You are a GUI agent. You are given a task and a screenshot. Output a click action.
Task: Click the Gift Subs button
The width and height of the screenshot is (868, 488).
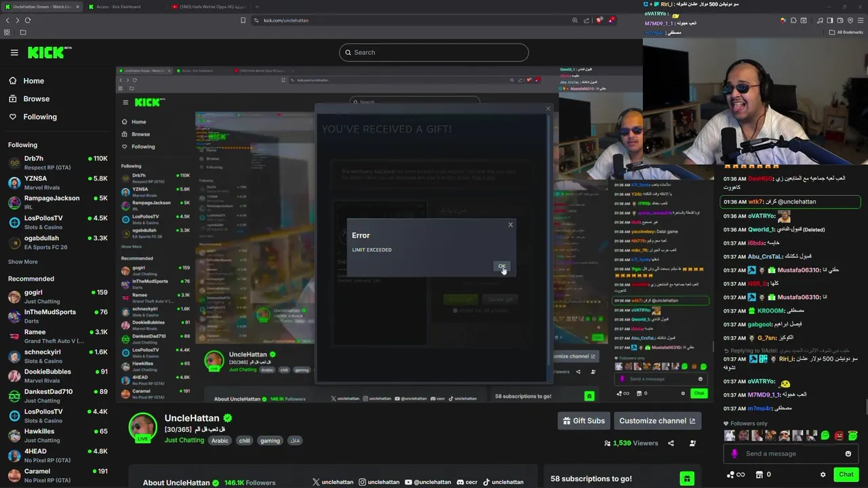click(583, 421)
